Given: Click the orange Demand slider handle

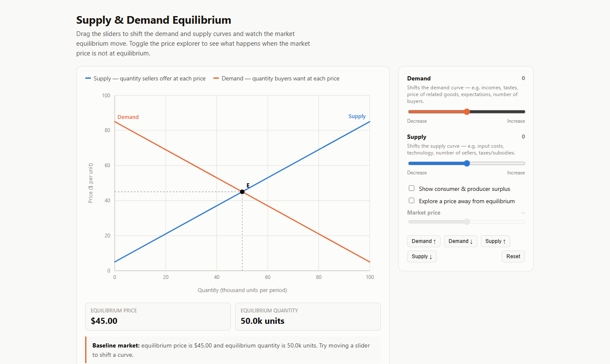Looking at the screenshot, I should (467, 112).
